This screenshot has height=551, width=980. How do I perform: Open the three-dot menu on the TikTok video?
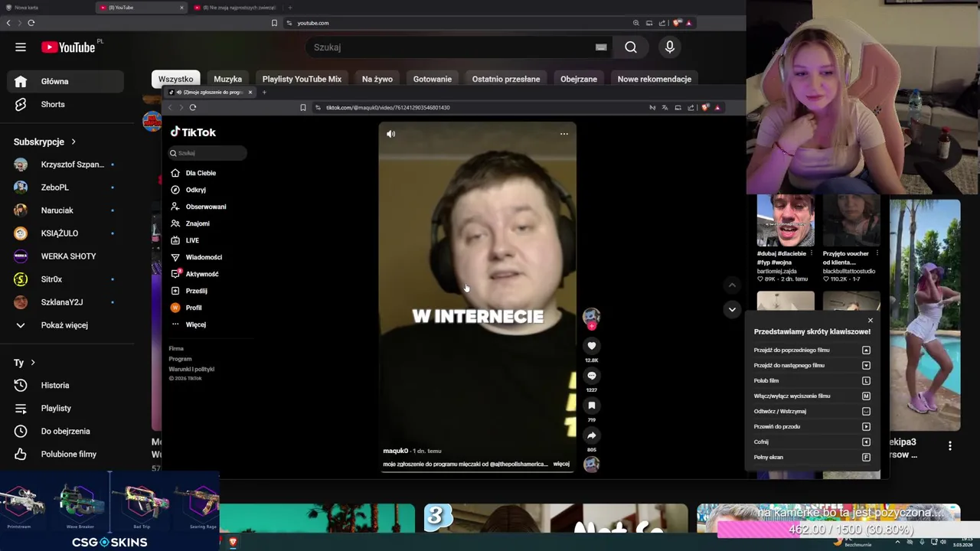(564, 134)
